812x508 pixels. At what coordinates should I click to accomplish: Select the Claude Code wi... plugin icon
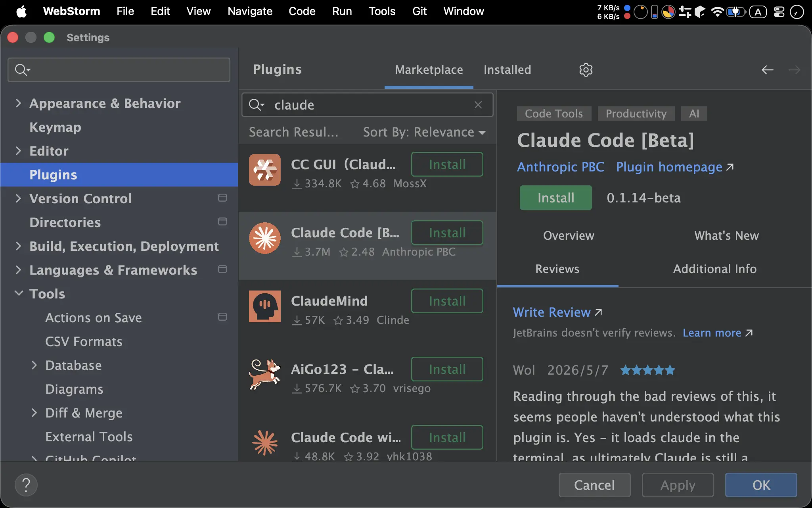[x=265, y=443]
